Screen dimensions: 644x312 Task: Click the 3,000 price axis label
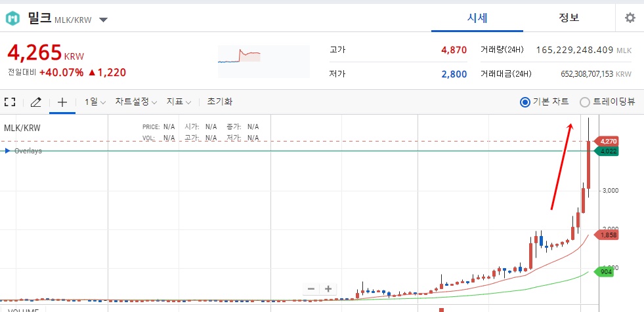click(611, 191)
